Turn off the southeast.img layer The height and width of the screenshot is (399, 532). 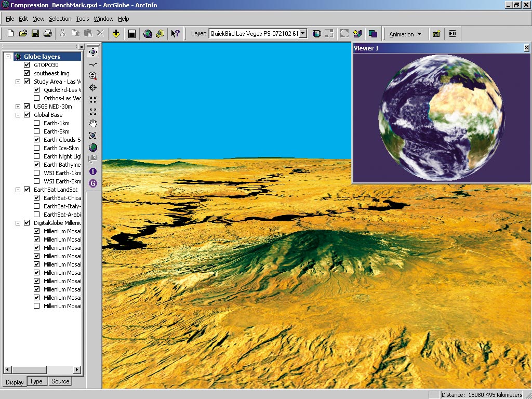(27, 73)
